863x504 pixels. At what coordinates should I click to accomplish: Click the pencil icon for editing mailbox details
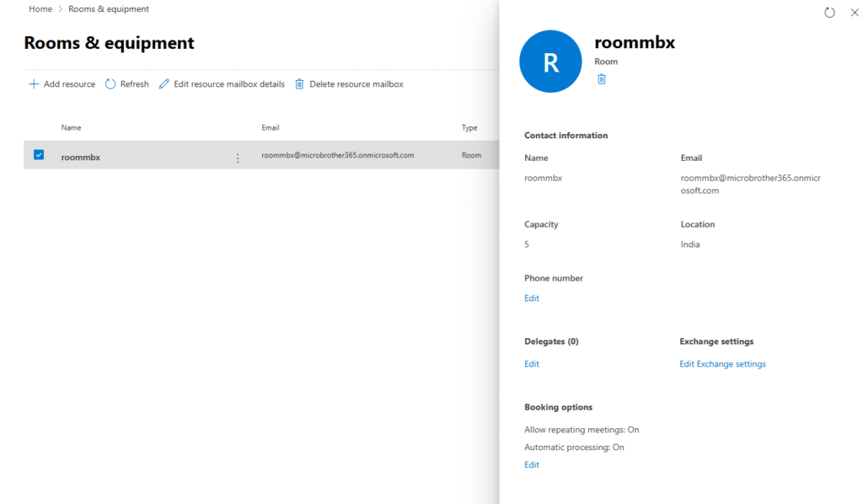pos(164,84)
